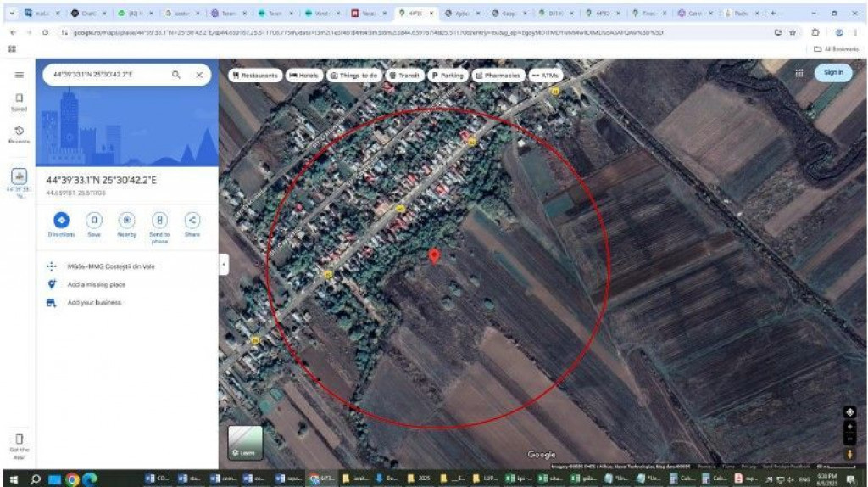
Task: Save this coordinate location
Action: coord(94,220)
